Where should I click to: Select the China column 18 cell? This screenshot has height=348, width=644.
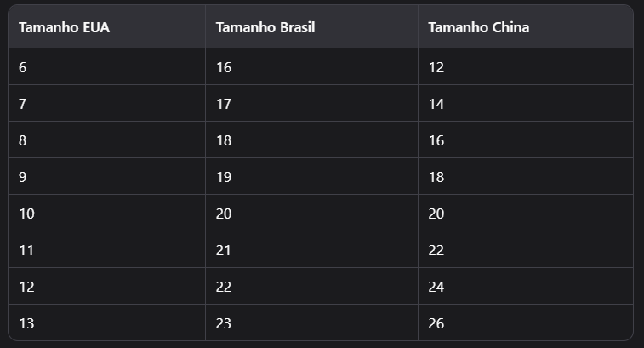(436, 177)
